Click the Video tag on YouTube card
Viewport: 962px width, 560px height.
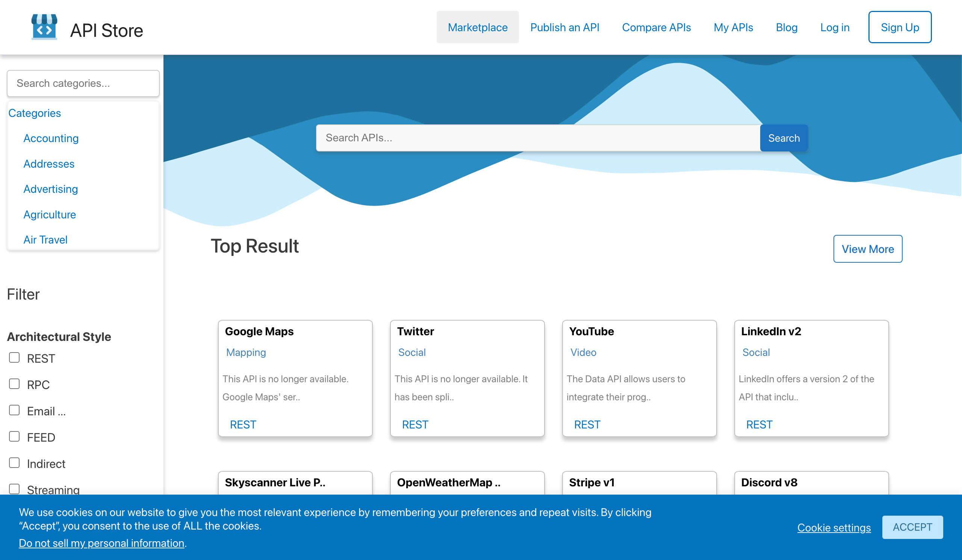583,352
